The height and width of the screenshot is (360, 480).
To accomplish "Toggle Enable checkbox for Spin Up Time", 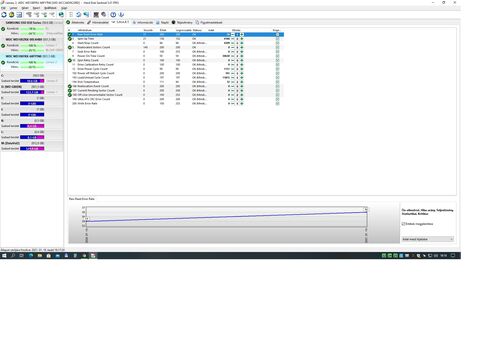I will click(x=277, y=39).
